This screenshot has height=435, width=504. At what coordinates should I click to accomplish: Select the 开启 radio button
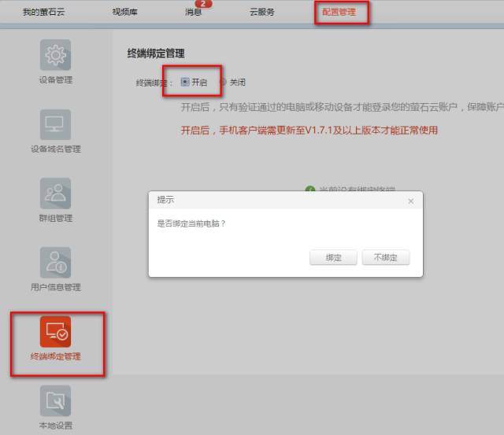(x=185, y=82)
